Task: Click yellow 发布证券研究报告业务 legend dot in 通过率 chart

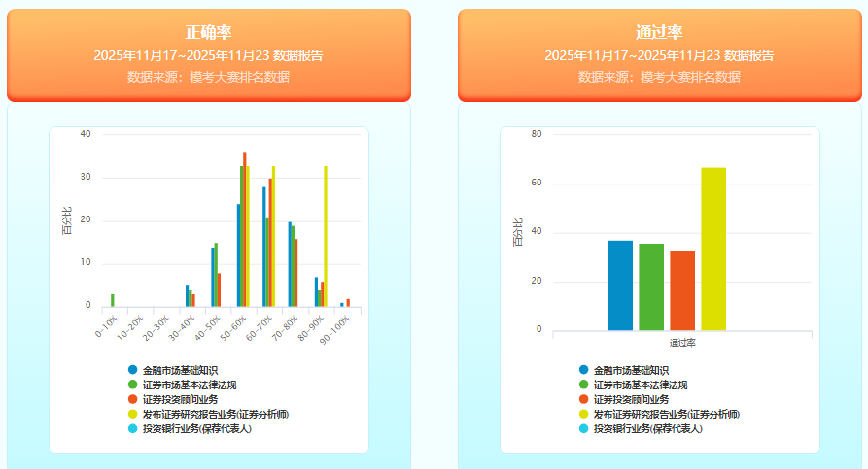Action: pos(583,414)
